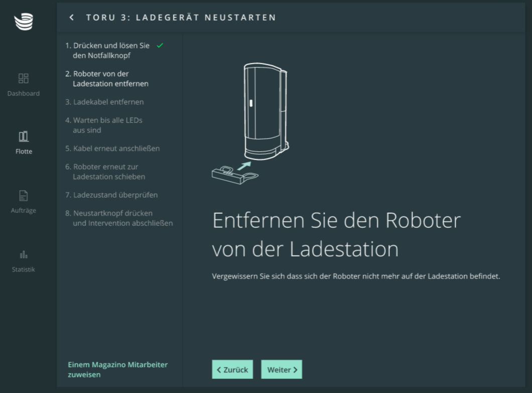The height and width of the screenshot is (393, 532).
Task: Click the back chevron beside the title
Action: tap(72, 18)
